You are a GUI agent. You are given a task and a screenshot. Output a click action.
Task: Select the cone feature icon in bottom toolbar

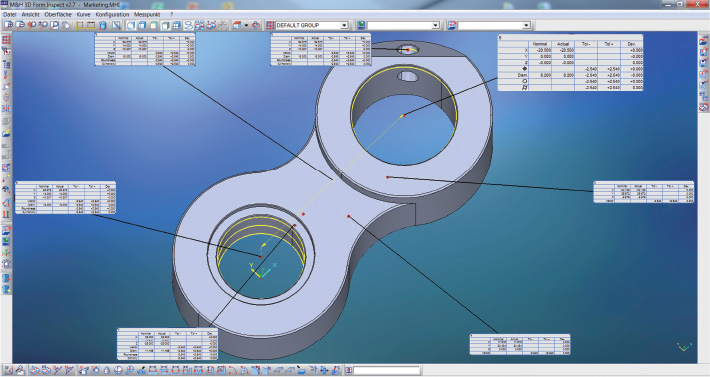pos(106,370)
